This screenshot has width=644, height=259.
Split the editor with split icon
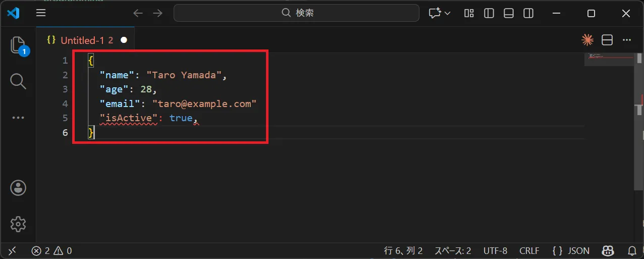coord(607,40)
